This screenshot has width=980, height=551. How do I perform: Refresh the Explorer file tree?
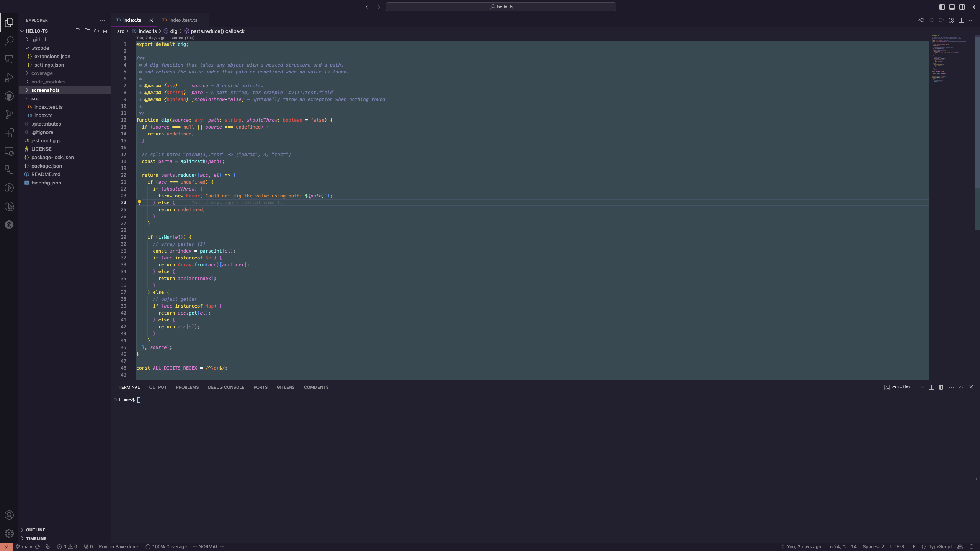96,31
